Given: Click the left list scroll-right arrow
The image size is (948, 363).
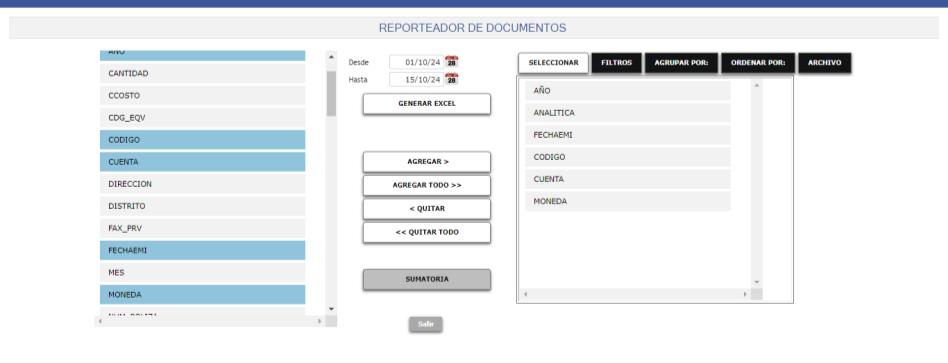Looking at the screenshot, I should tap(319, 321).
